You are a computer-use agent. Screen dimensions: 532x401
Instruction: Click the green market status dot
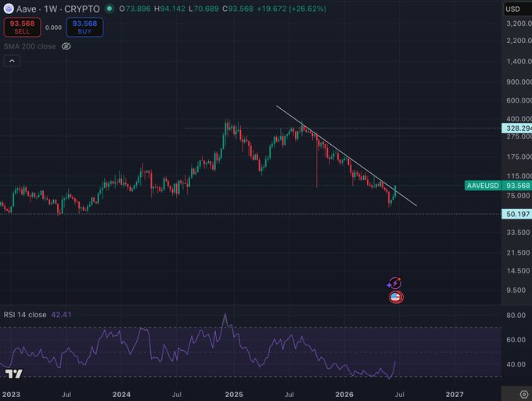click(x=110, y=9)
